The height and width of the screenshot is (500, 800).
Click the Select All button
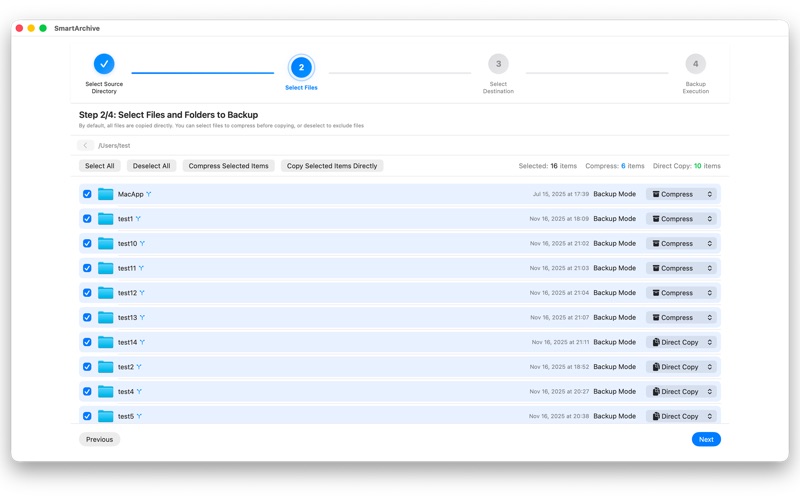[99, 166]
